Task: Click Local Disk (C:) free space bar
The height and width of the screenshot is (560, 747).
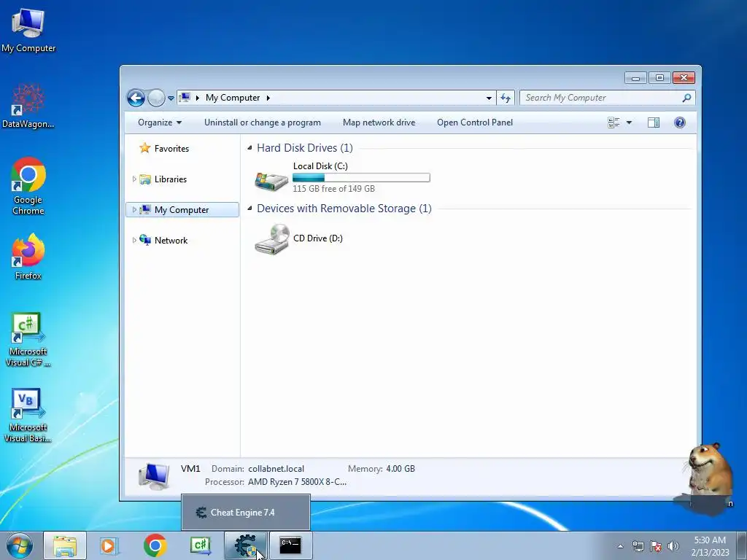Action: pyautogui.click(x=361, y=178)
